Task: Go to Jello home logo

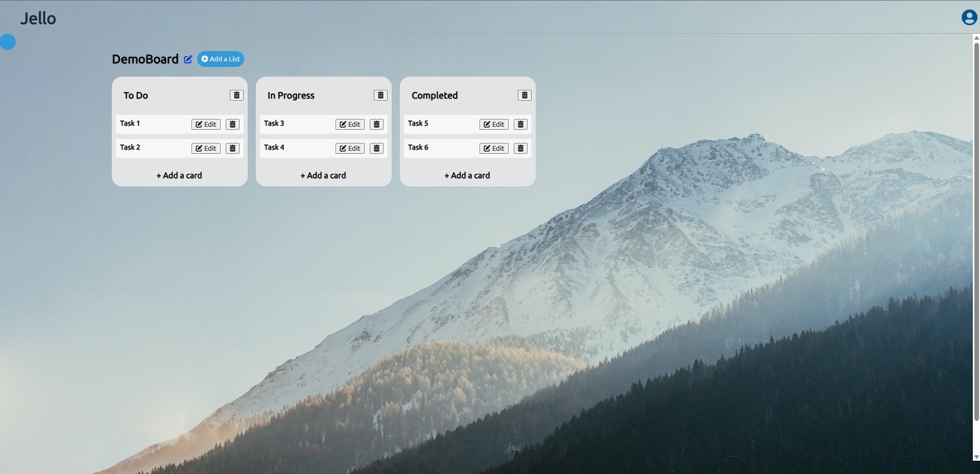Action: 38,18
